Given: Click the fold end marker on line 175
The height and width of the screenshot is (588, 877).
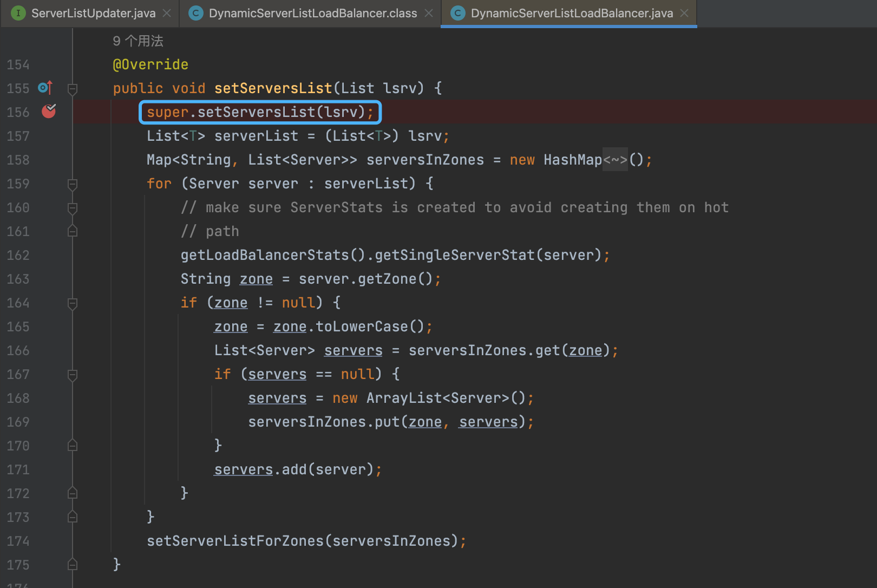Looking at the screenshot, I should (x=73, y=565).
